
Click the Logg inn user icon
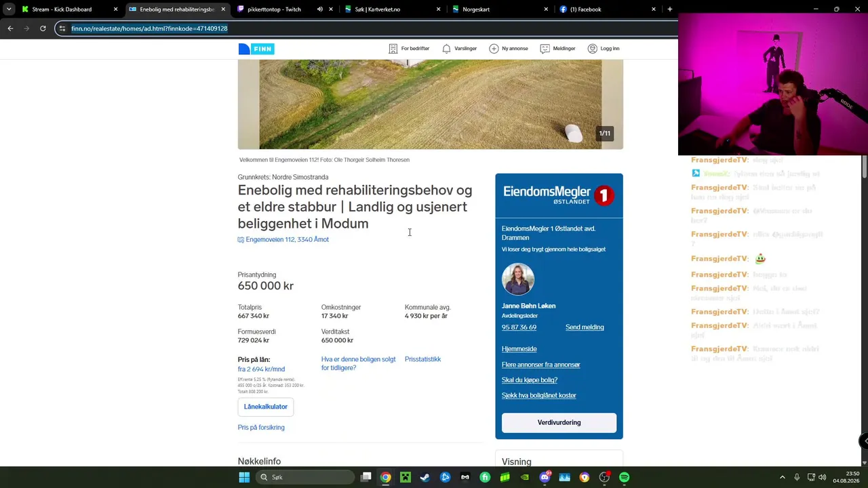point(593,49)
